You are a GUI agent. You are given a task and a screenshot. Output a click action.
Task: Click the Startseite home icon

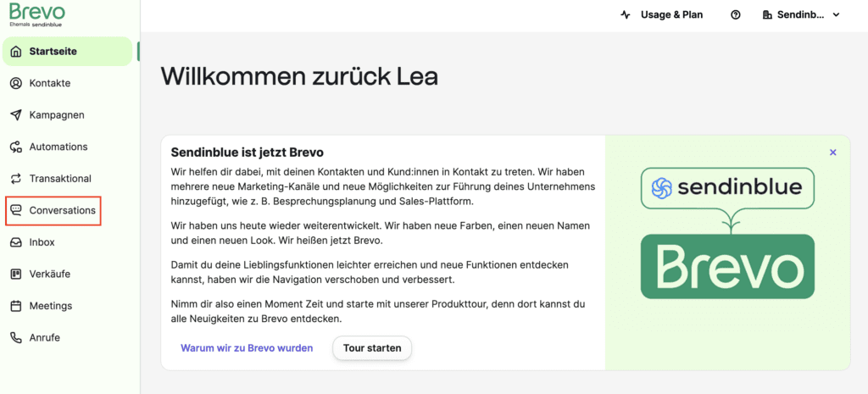coord(16,52)
